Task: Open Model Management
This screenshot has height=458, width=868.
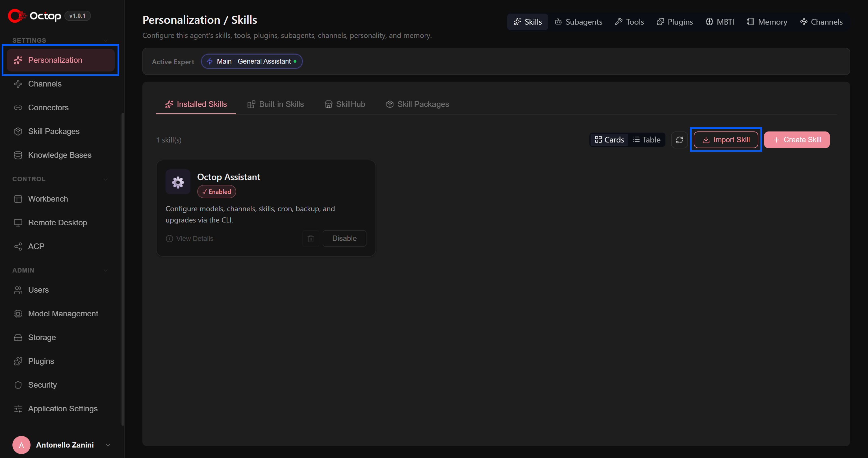Action: (61, 314)
